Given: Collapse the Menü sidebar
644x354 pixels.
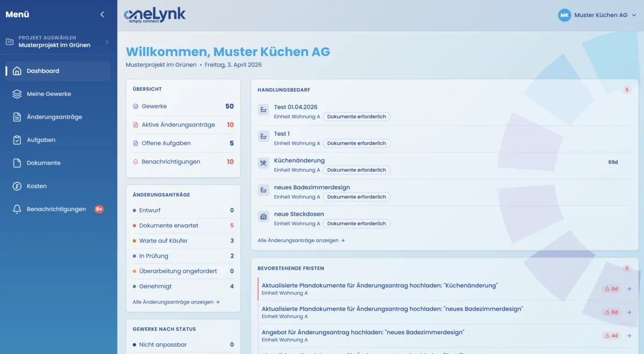Looking at the screenshot, I should [x=102, y=14].
